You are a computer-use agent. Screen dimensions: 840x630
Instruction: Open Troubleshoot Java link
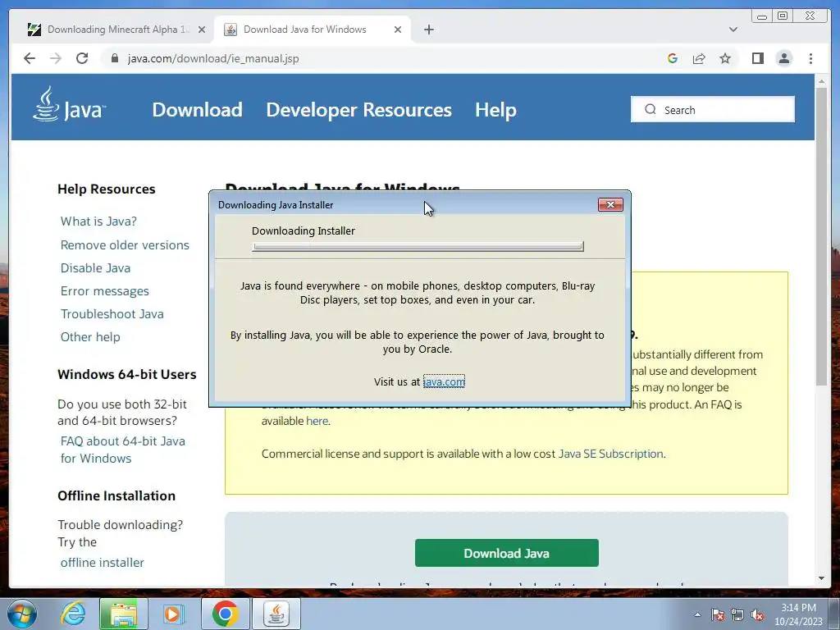112,314
